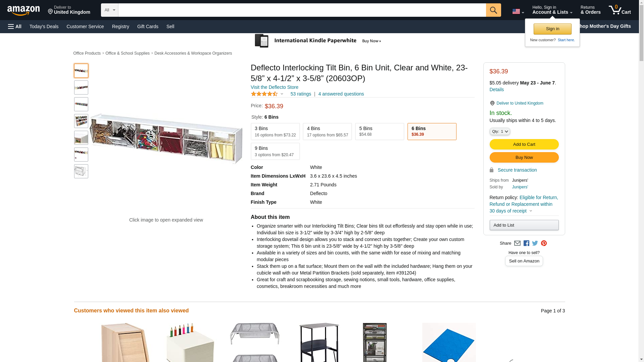The image size is (644, 362).
Task: Go to Gift Cards menu item
Action: coord(148,26)
